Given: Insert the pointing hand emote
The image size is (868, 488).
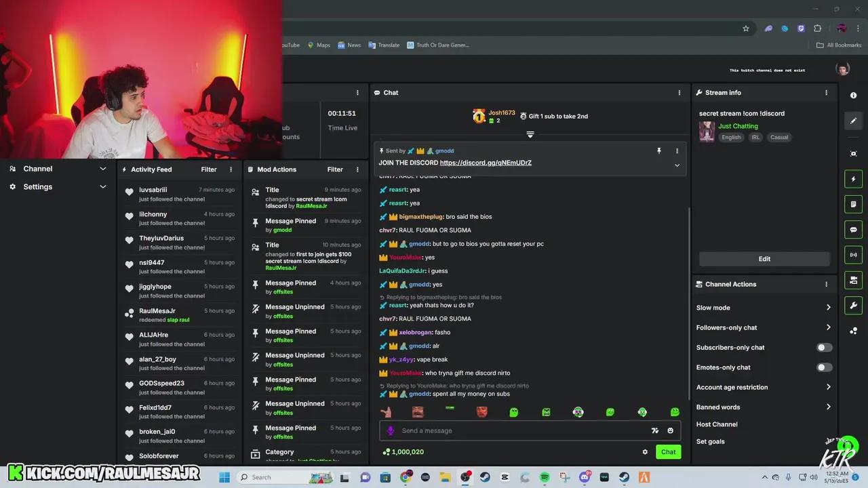Looking at the screenshot, I should [386, 412].
